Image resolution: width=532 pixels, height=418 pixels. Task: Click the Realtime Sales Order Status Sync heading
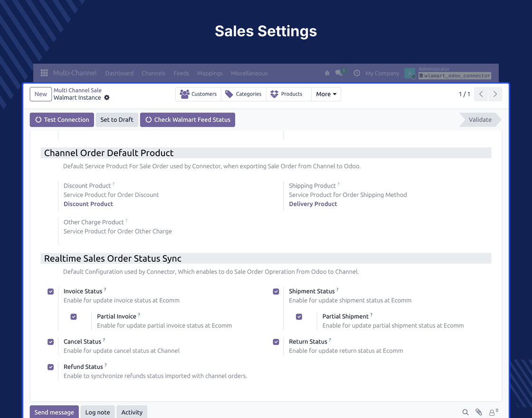[x=113, y=258]
